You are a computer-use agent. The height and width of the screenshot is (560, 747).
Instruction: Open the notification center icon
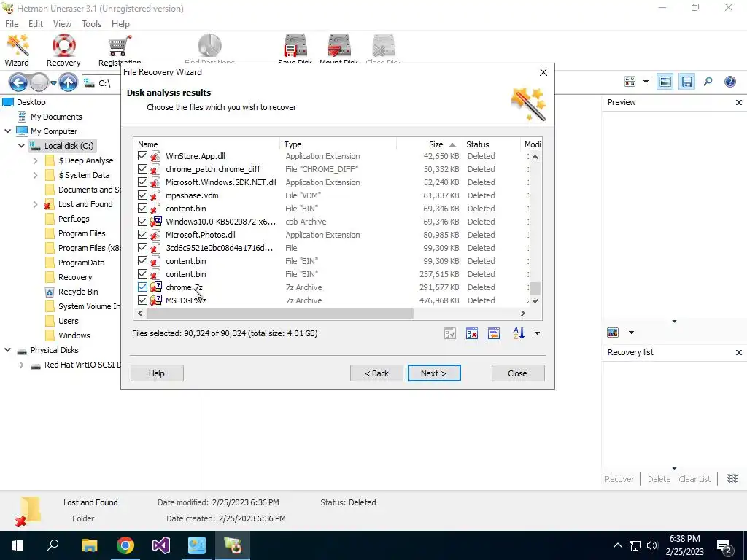pyautogui.click(x=724, y=546)
